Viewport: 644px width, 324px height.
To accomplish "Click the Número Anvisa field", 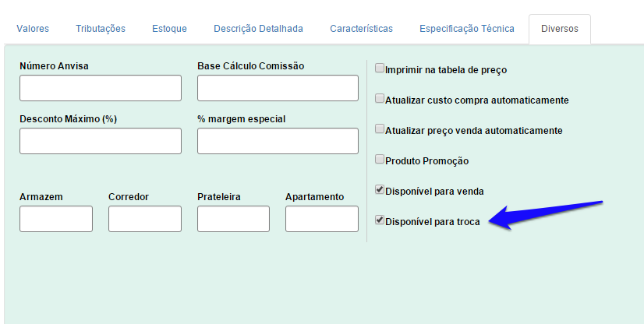I will click(x=100, y=88).
